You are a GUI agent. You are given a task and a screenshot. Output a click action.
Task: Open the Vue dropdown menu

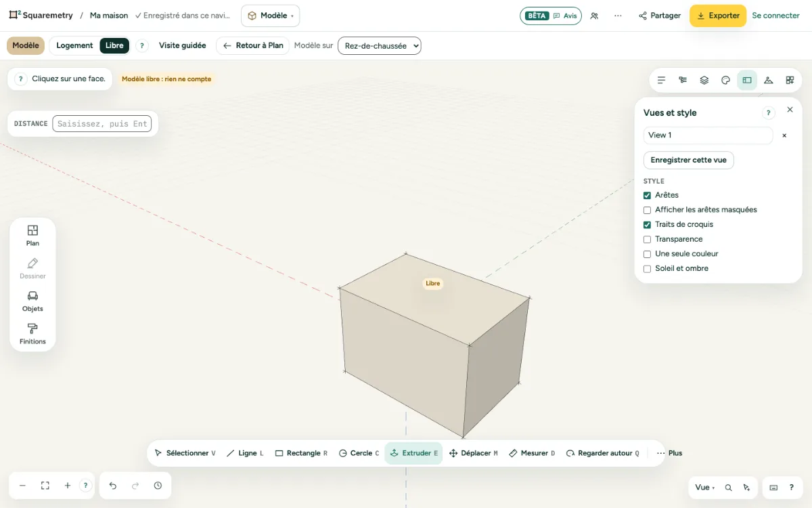coord(704,488)
